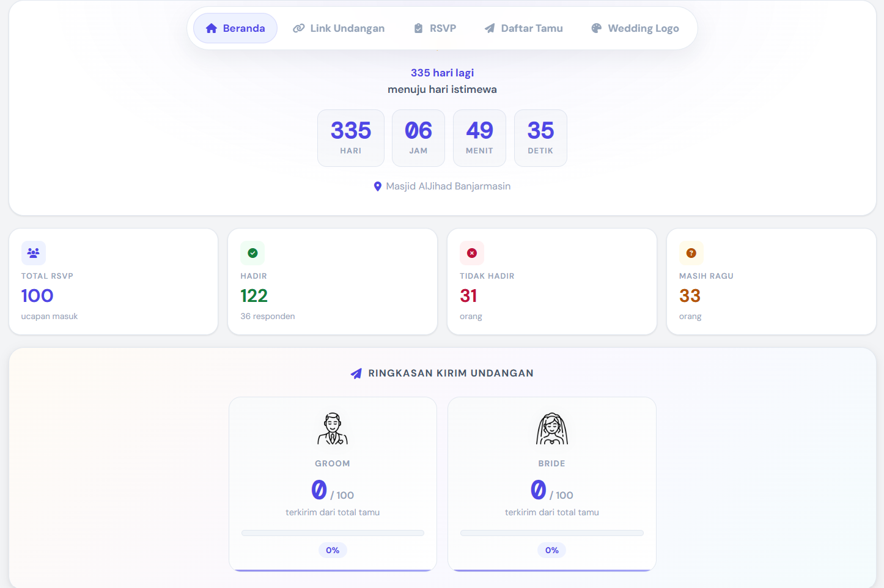Click the location pin icon
884x588 pixels.
coord(378,186)
